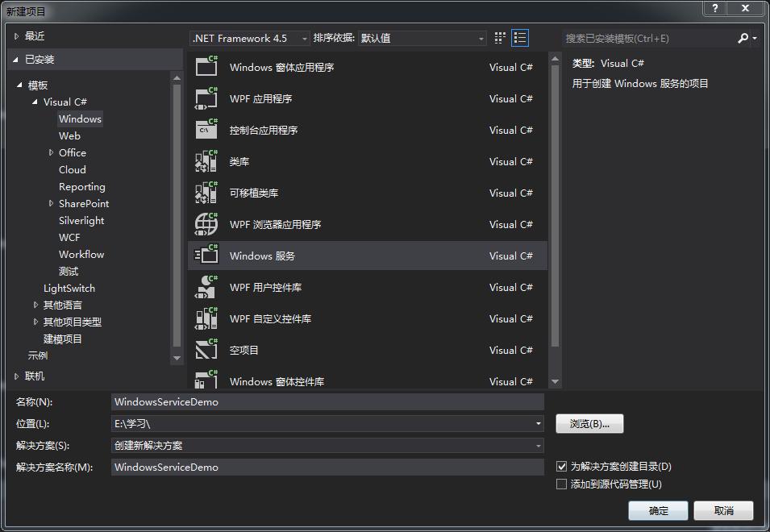This screenshot has height=532, width=770.
Task: Expand the Office tree node
Action: click(52, 152)
